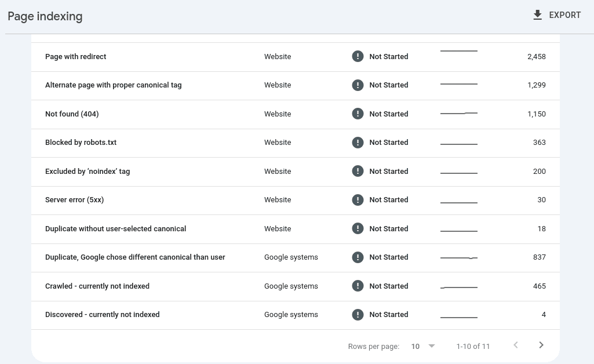Open Duplicate, Google chose different canonical row
The height and width of the screenshot is (364, 594).
(x=296, y=257)
